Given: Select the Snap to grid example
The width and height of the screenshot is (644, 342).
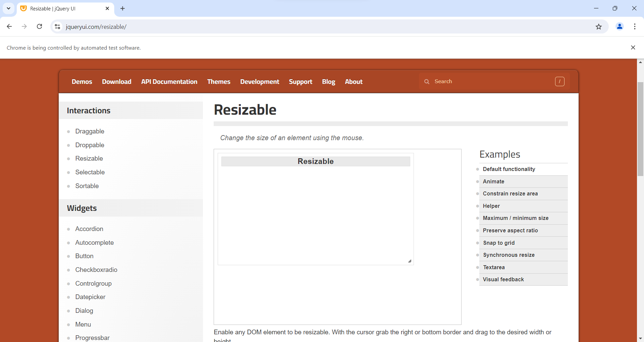Looking at the screenshot, I should click(499, 243).
